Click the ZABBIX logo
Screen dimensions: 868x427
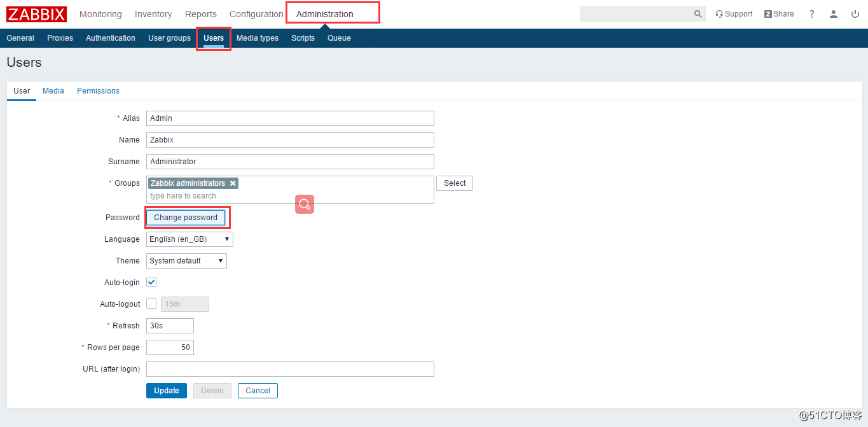point(36,13)
